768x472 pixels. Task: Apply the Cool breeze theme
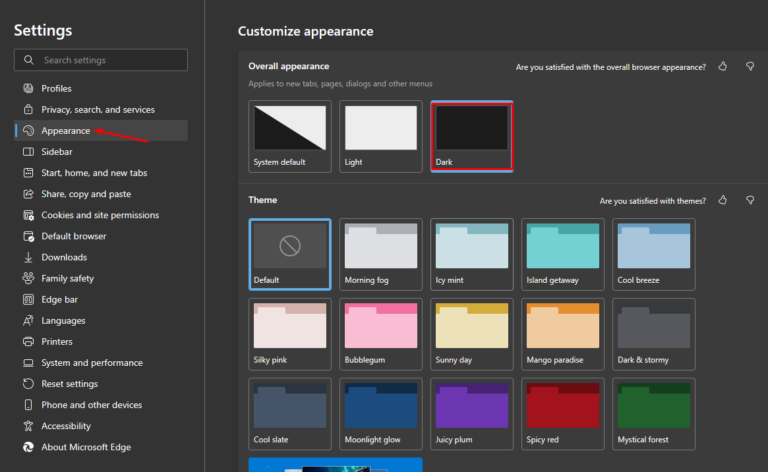(x=654, y=255)
